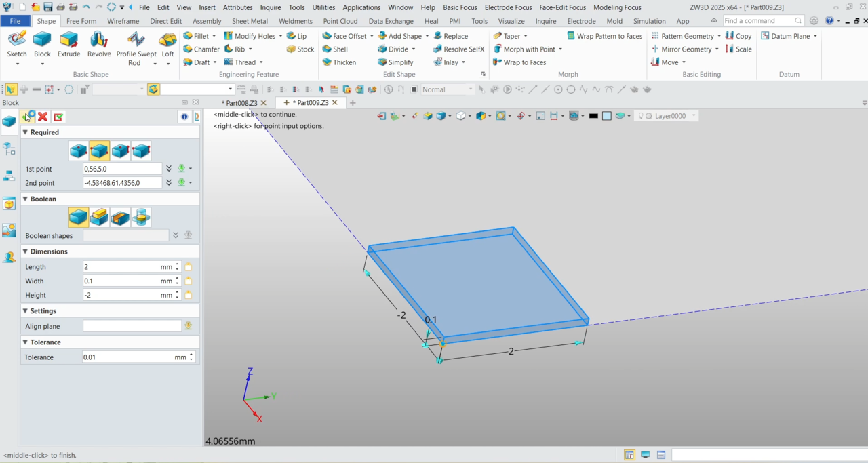Click the Datum Plane button
The width and height of the screenshot is (868, 463).
click(789, 37)
